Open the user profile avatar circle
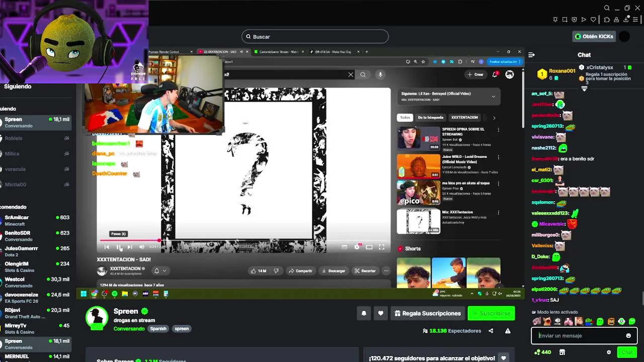The image size is (644, 362). (x=624, y=36)
